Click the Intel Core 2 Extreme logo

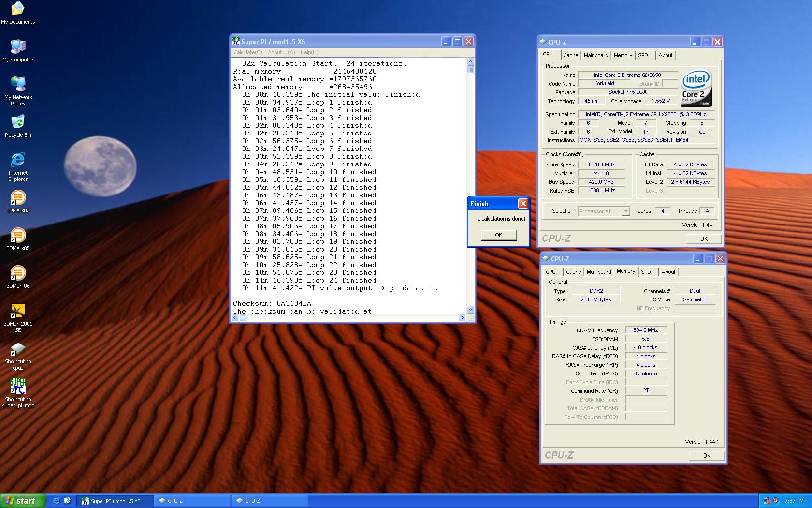696,89
